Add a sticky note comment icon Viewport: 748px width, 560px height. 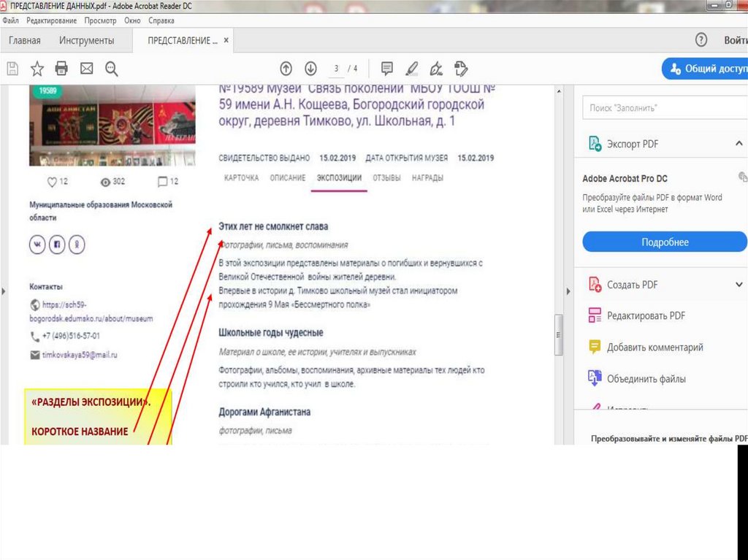tap(387, 69)
